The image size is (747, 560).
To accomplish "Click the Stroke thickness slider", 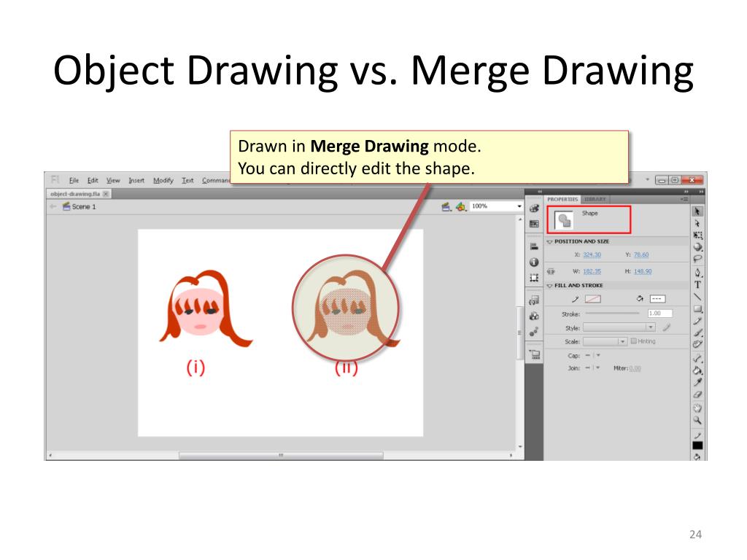I will [x=612, y=314].
